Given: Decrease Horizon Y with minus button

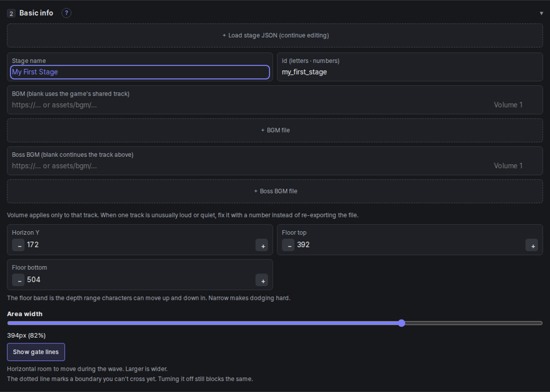Looking at the screenshot, I should point(18,245).
